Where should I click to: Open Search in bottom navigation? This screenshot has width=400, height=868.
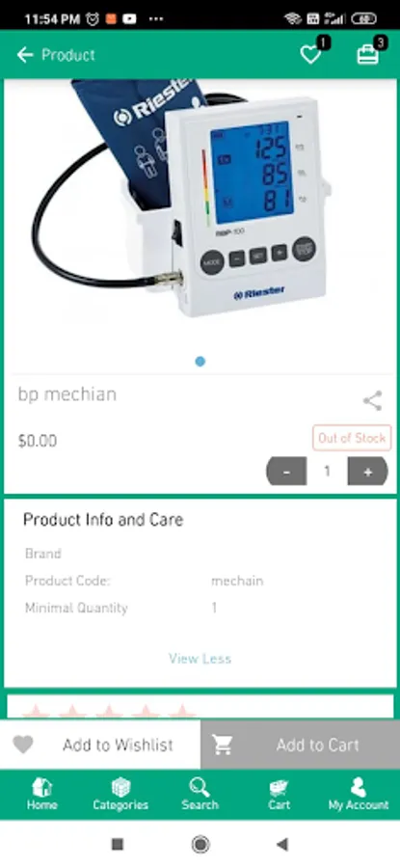pos(200,795)
